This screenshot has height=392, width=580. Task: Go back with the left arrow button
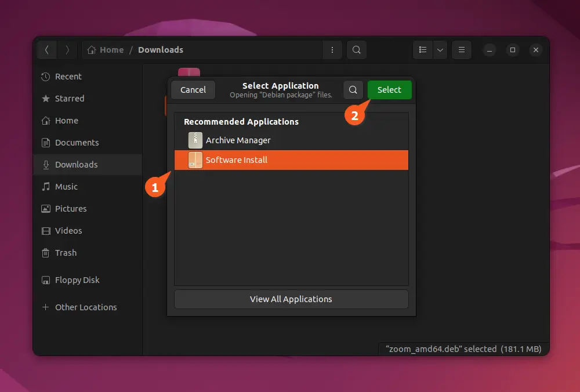pos(47,50)
